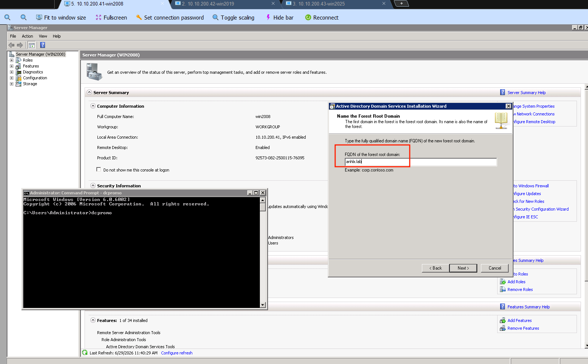The image size is (588, 364).
Task: Collapse the Features section chevron
Action: pyautogui.click(x=93, y=320)
